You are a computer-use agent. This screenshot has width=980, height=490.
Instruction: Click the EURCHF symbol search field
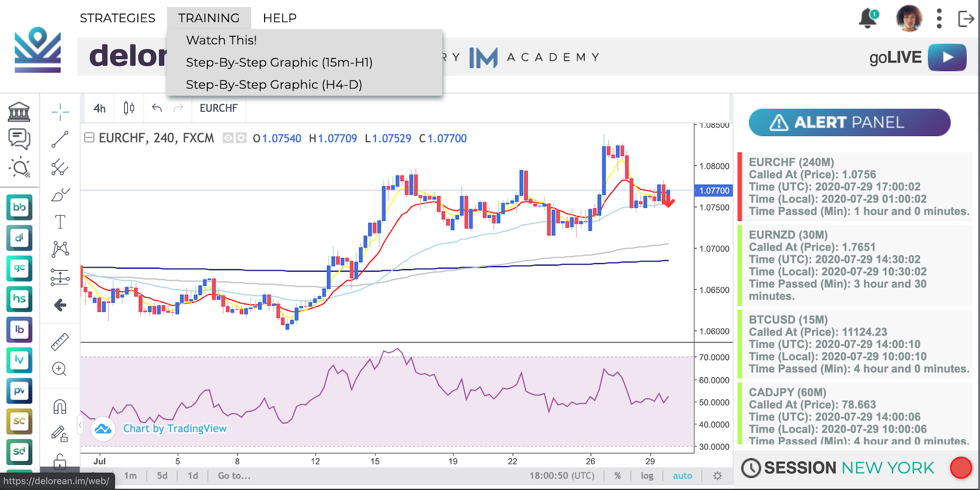219,108
